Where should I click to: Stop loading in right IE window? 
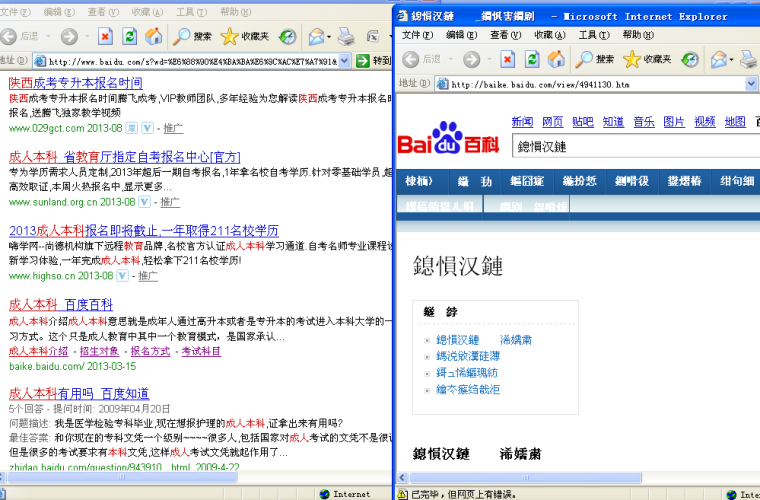[507, 59]
